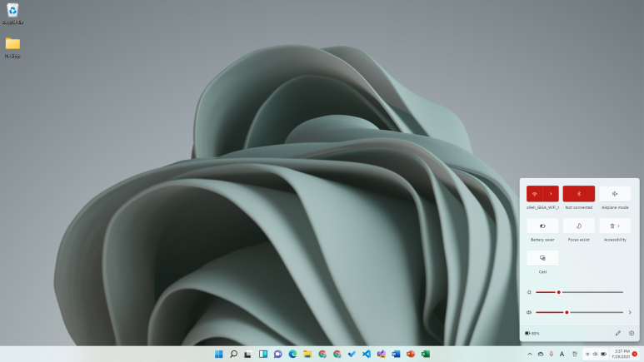Open the clock showing 3:37 PM
644x362 pixels.
pyautogui.click(x=621, y=354)
